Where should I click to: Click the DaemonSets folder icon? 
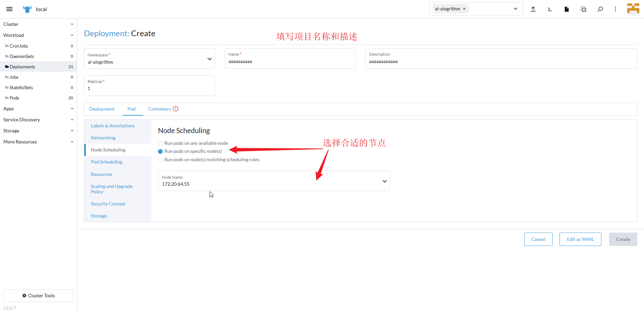point(7,56)
